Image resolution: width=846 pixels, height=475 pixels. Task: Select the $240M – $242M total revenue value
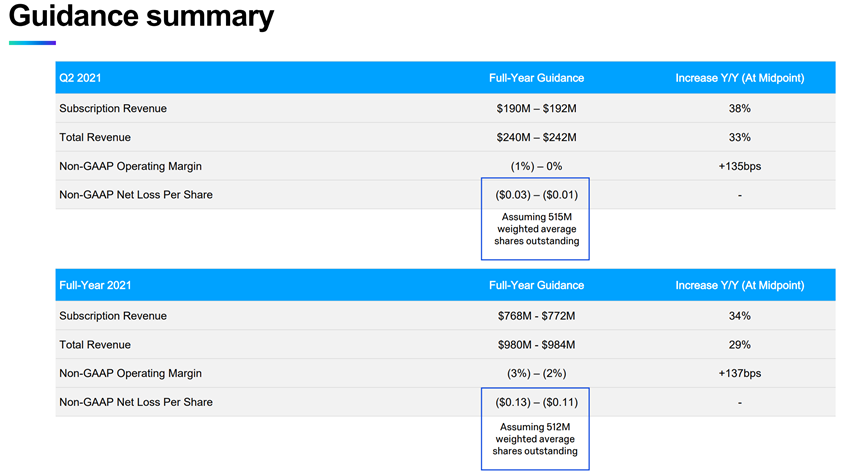536,137
